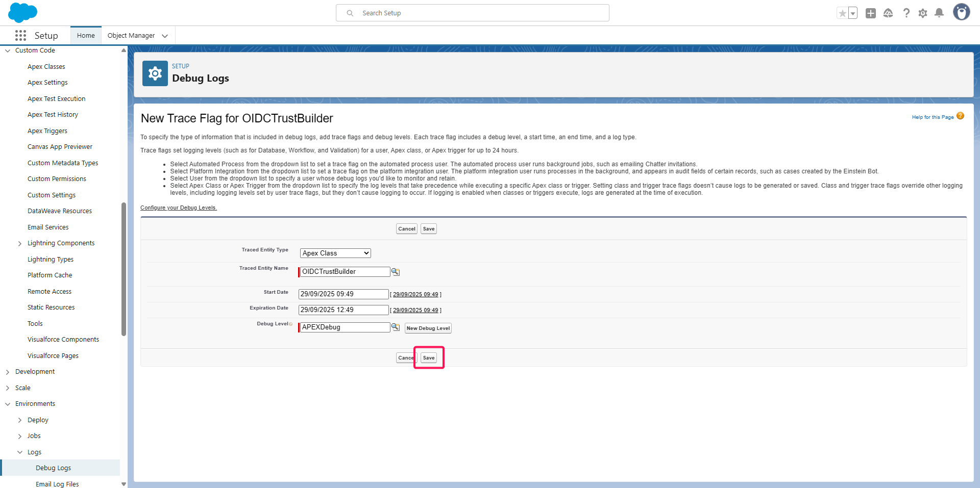
Task: Open the Setup gear menu icon
Action: [922, 13]
